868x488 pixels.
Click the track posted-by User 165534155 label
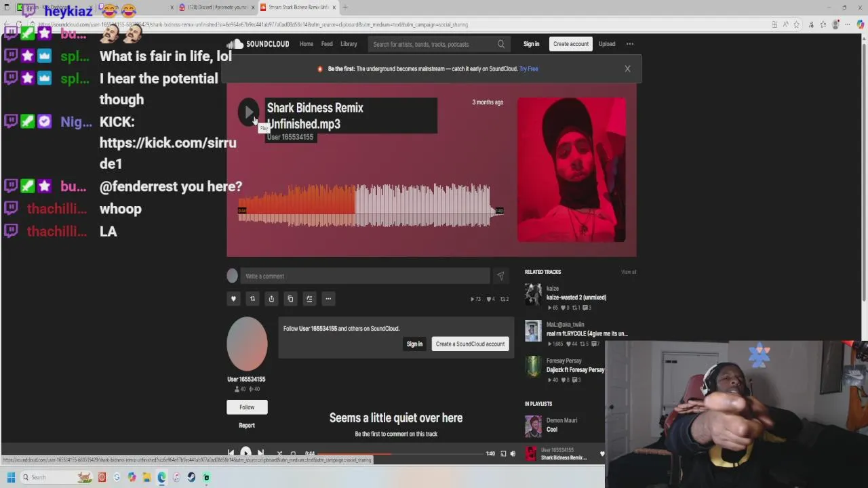(290, 137)
